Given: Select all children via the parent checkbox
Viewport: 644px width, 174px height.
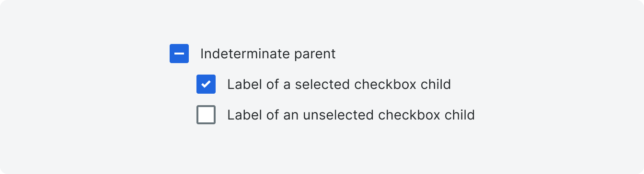Looking at the screenshot, I should [179, 54].
